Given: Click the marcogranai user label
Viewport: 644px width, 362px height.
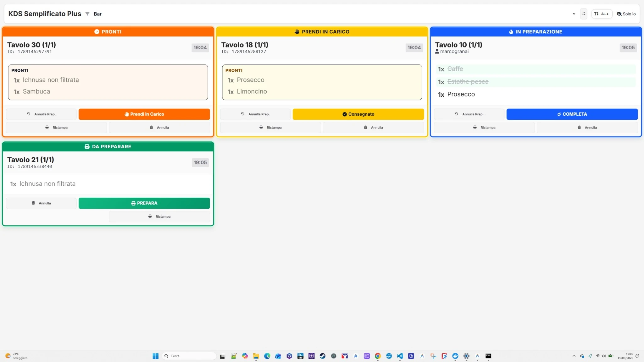Looking at the screenshot, I should [452, 52].
